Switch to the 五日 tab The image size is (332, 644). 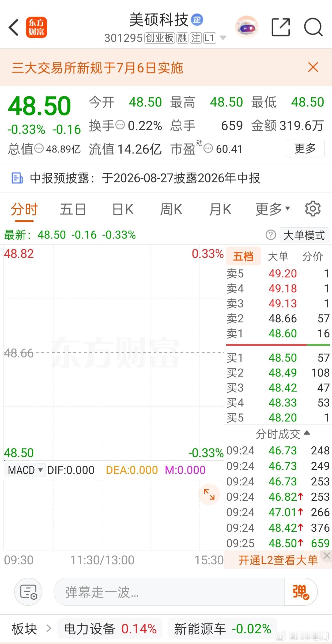click(73, 209)
